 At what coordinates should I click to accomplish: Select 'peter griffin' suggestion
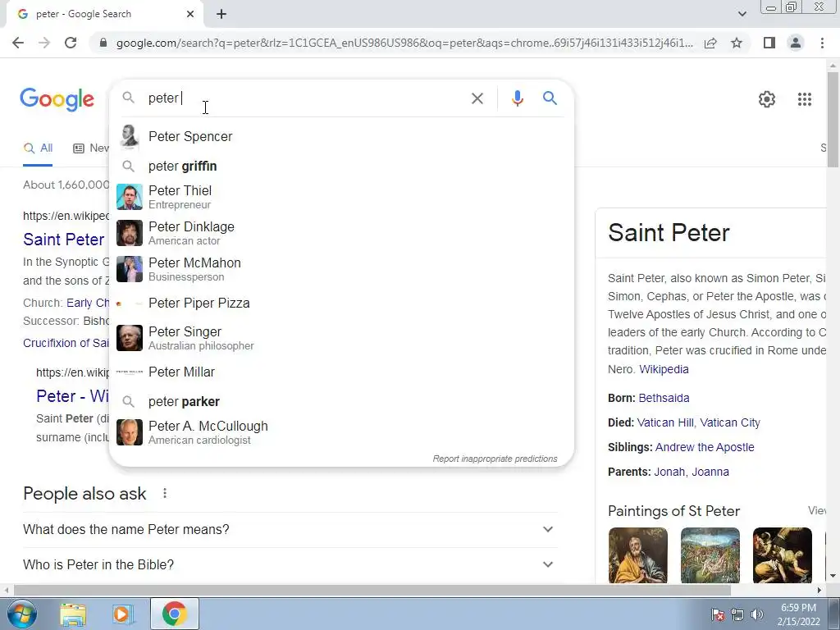click(341, 166)
